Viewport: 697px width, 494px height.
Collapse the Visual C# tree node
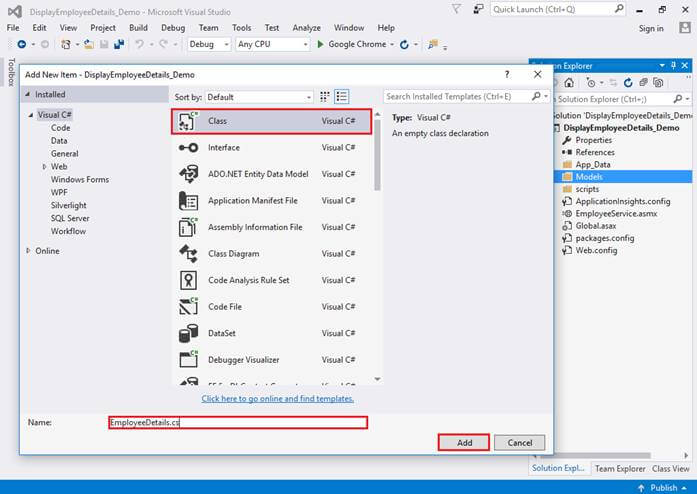(31, 115)
